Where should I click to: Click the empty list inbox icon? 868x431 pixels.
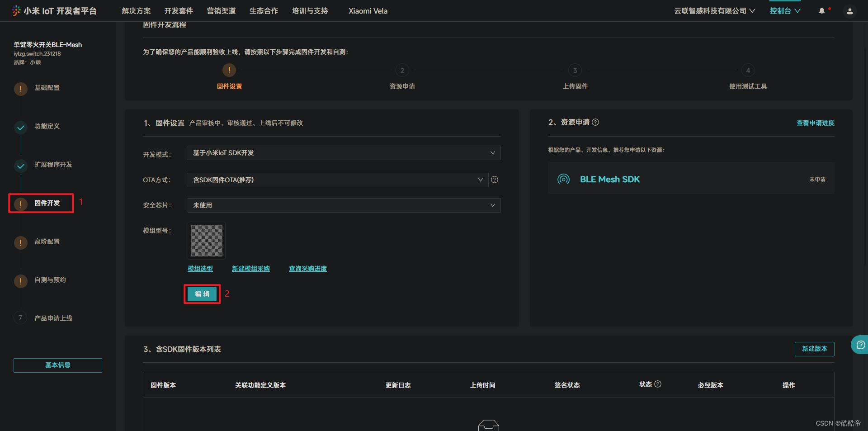tap(489, 425)
